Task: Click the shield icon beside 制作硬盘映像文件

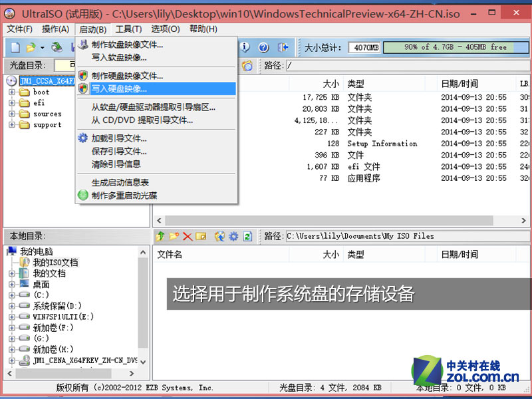Action: (x=83, y=75)
